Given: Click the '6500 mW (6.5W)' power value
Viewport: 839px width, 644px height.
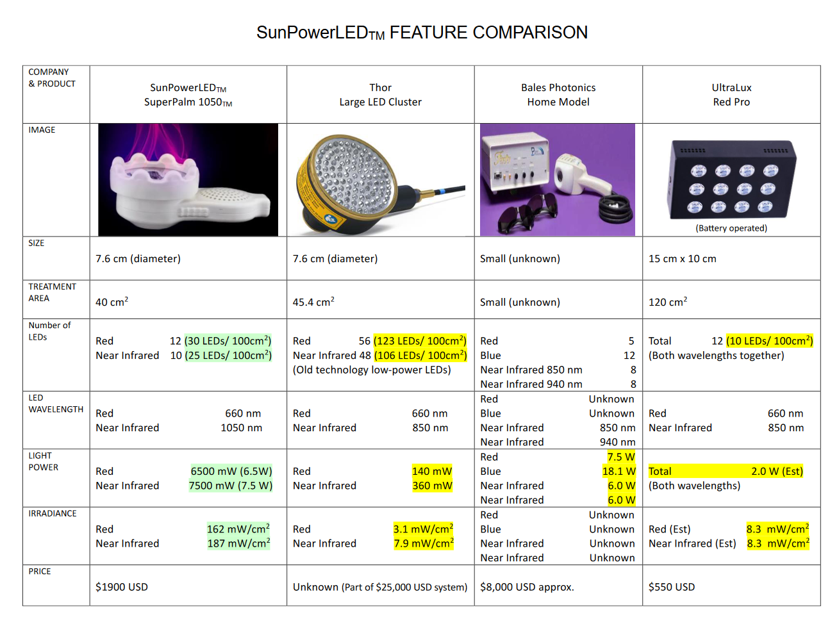Looking at the screenshot, I should click(231, 471).
